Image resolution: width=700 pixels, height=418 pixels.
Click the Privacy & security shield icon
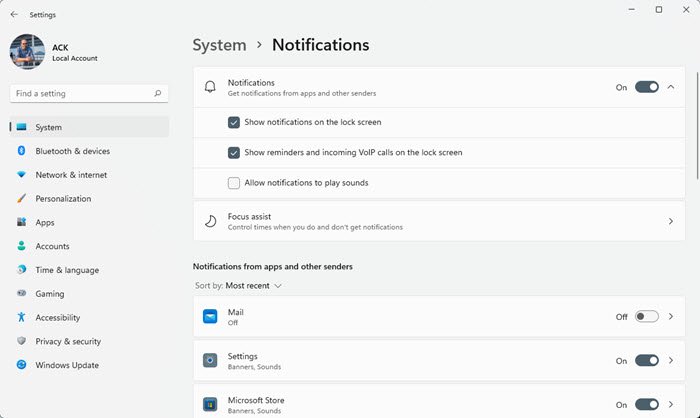pos(21,341)
